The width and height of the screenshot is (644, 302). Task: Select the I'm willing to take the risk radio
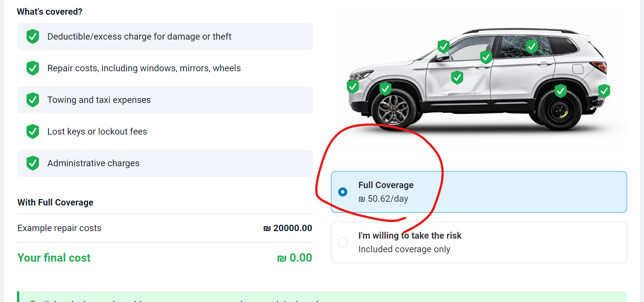click(343, 242)
